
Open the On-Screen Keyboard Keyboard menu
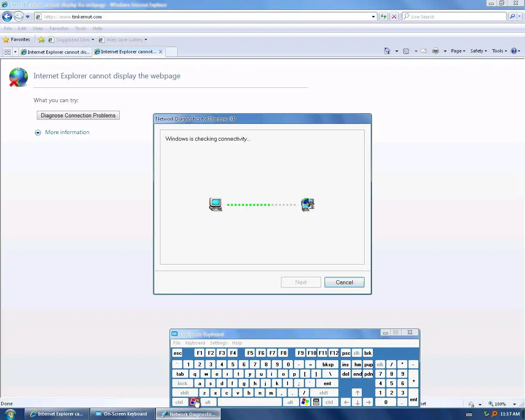click(x=195, y=343)
